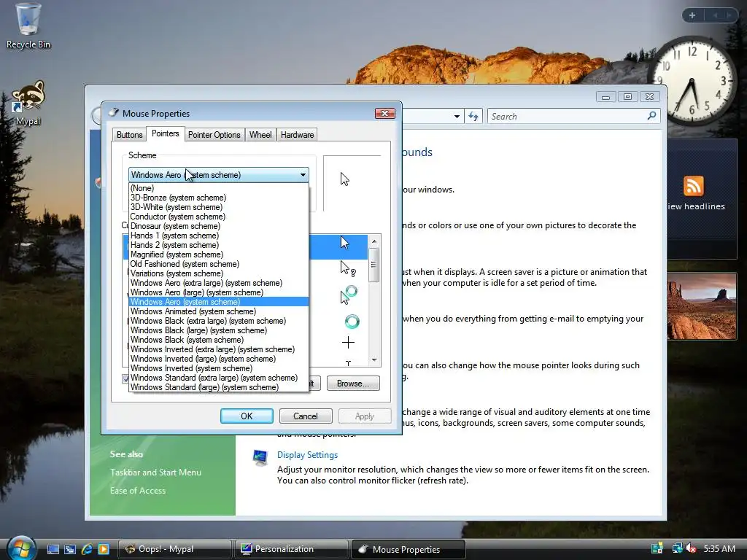
Task: Click the Cancel button
Action: click(x=306, y=416)
